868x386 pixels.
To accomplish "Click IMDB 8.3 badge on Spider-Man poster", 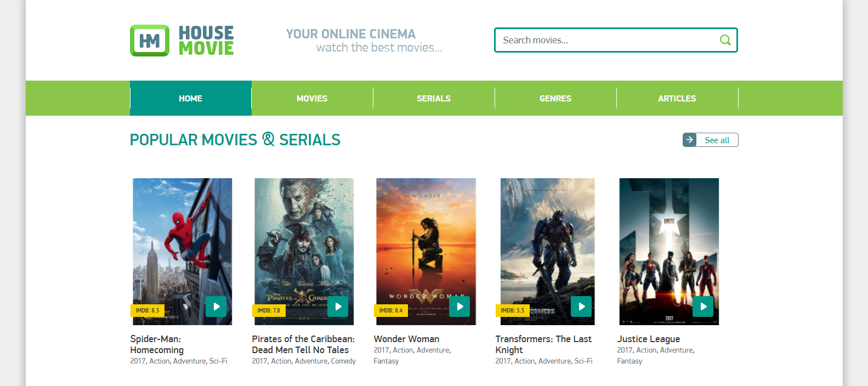I will tap(147, 310).
